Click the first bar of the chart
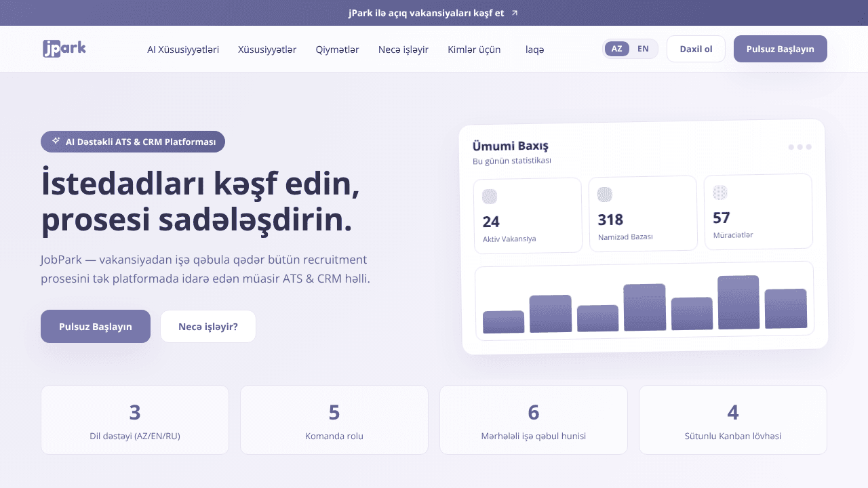 point(503,322)
